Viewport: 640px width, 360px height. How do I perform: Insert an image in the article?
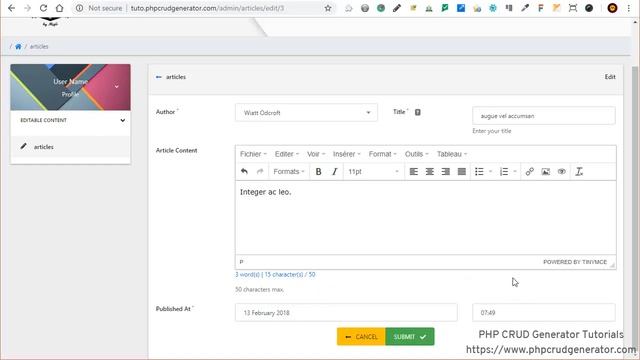(x=546, y=172)
